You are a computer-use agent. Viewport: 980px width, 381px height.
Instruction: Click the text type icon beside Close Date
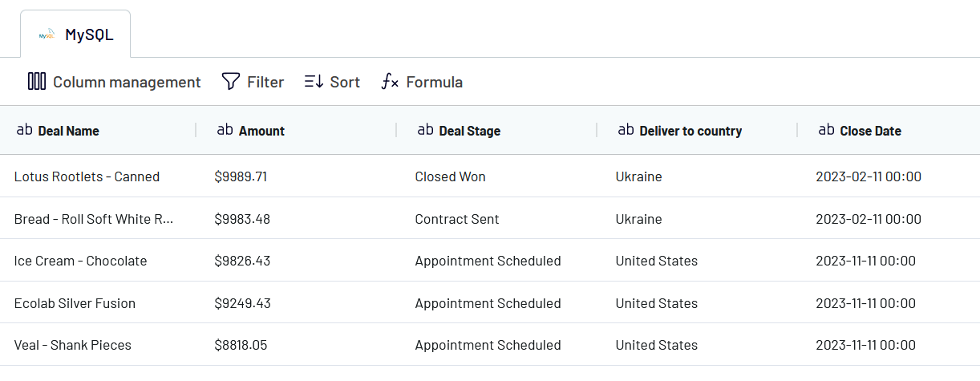tap(826, 130)
